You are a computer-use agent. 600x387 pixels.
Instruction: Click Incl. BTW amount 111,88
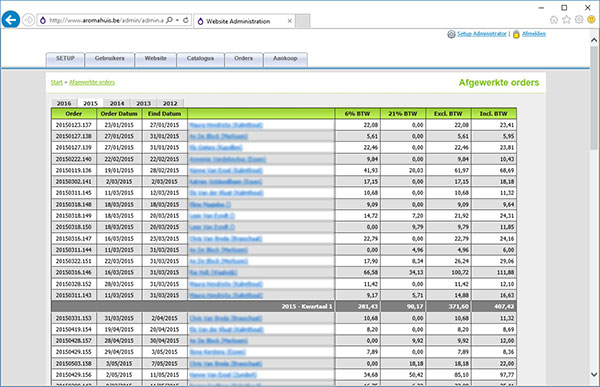click(x=505, y=273)
